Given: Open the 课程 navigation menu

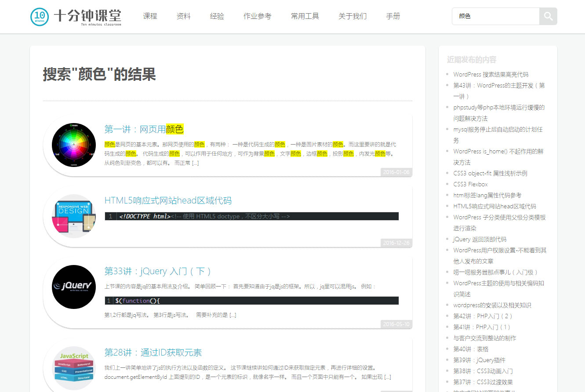Looking at the screenshot, I should (x=150, y=16).
